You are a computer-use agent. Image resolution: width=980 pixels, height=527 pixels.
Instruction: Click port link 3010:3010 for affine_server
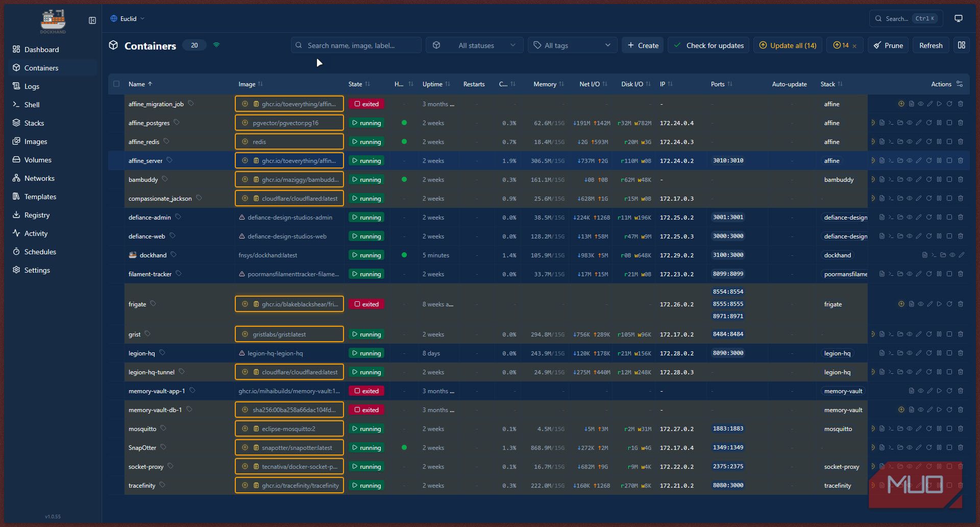point(728,160)
